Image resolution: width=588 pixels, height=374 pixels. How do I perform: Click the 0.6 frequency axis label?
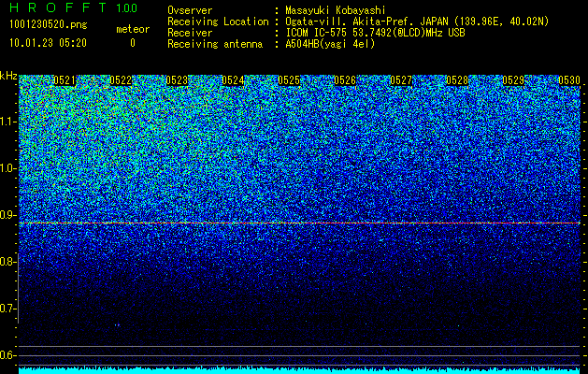point(8,355)
